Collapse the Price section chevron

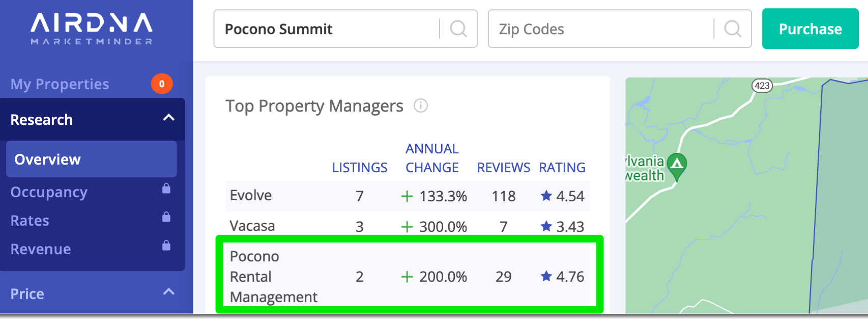pyautogui.click(x=169, y=292)
